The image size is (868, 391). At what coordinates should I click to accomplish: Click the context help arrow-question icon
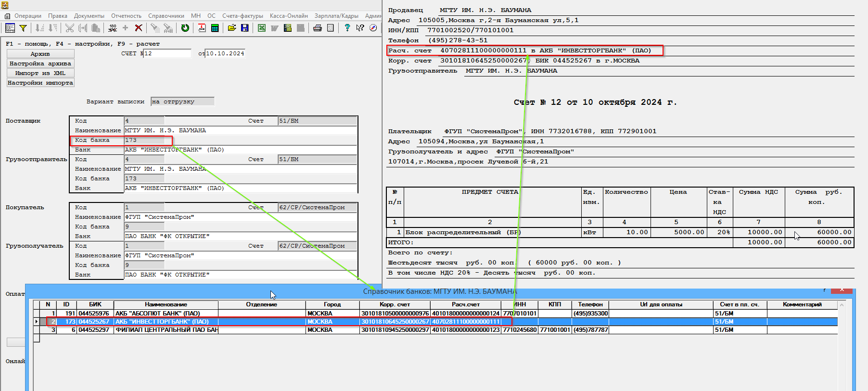coord(360,28)
